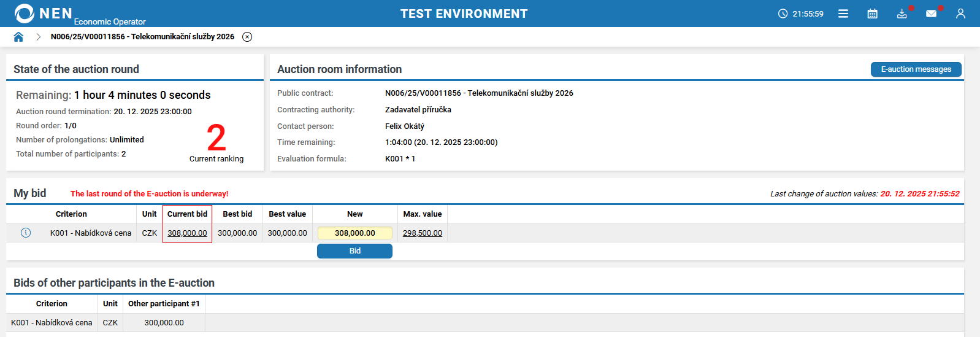
Task: Click the clock icon next to time
Action: (x=783, y=14)
